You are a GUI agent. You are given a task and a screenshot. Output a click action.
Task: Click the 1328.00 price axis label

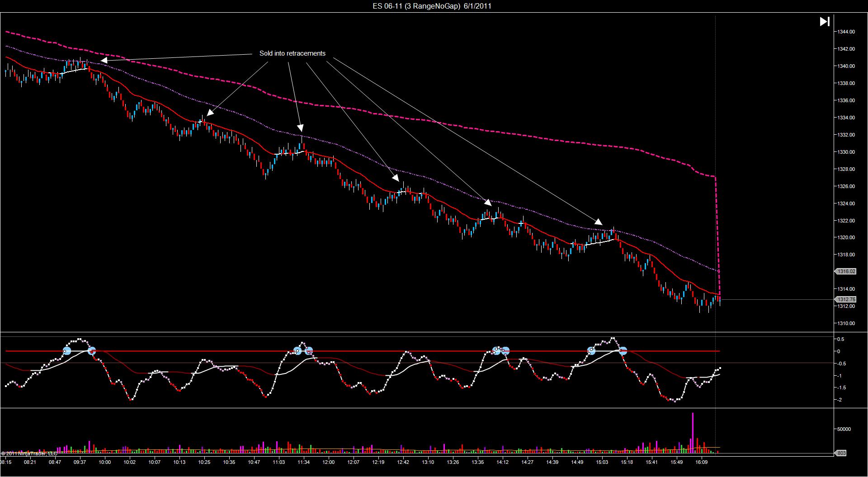tap(846, 169)
